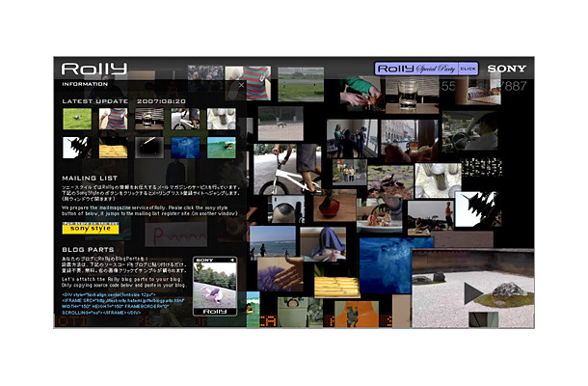The width and height of the screenshot is (588, 386).
Task: Open the room with table photo
Action: tap(478, 92)
